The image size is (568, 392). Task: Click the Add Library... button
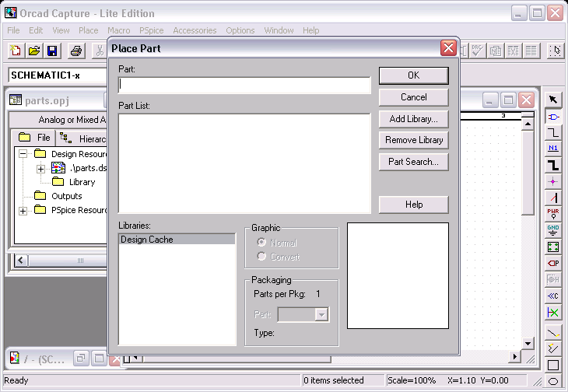[x=414, y=119]
